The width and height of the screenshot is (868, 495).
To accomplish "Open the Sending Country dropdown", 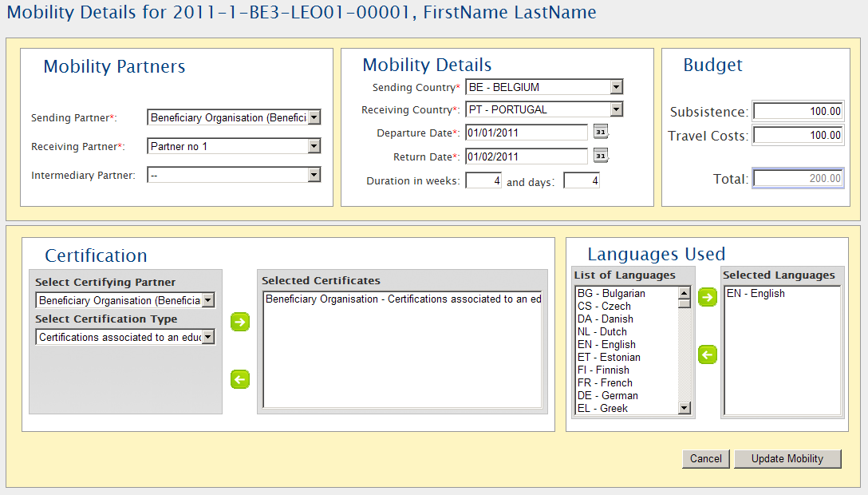I will click(616, 87).
